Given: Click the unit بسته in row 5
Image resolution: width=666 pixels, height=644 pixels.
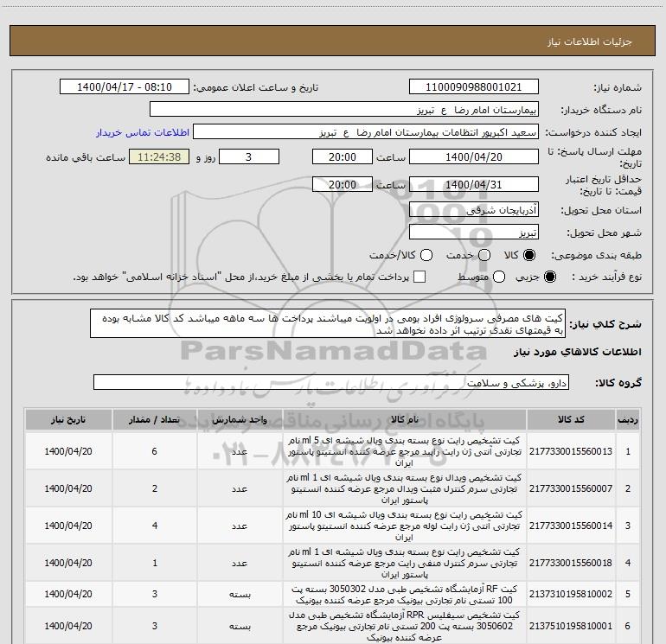Looking at the screenshot, I should [x=240, y=595].
